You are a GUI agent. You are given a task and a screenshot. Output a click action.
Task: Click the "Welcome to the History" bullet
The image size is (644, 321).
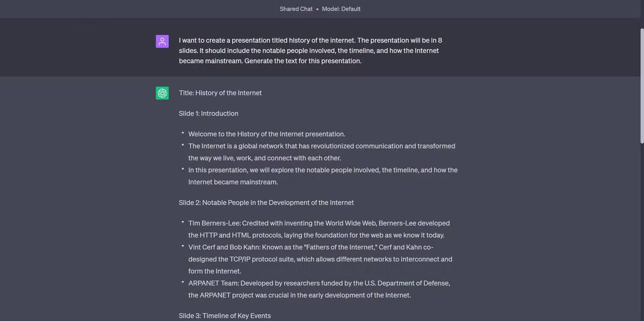[267, 134]
